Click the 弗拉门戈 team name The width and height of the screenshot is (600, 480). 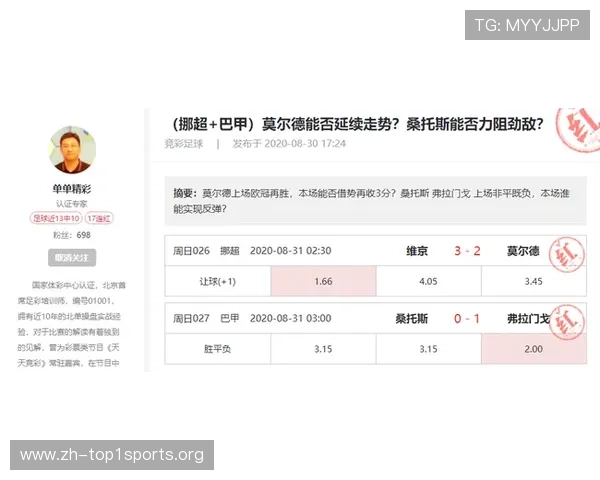528,319
